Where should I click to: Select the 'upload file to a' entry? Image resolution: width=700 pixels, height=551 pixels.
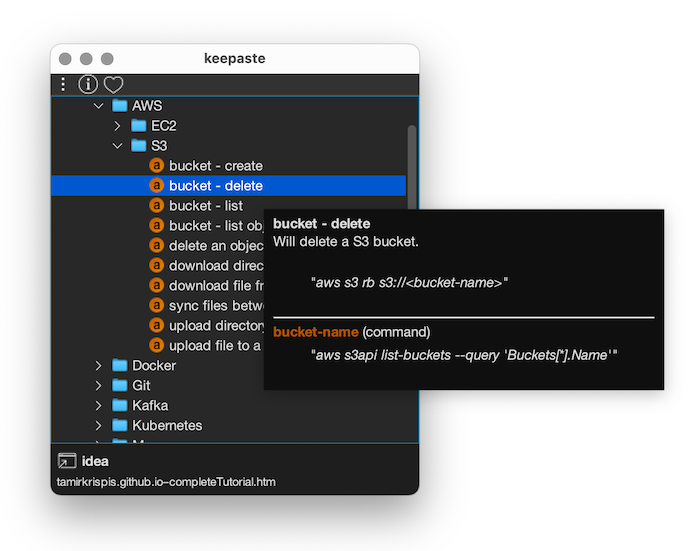215,346
